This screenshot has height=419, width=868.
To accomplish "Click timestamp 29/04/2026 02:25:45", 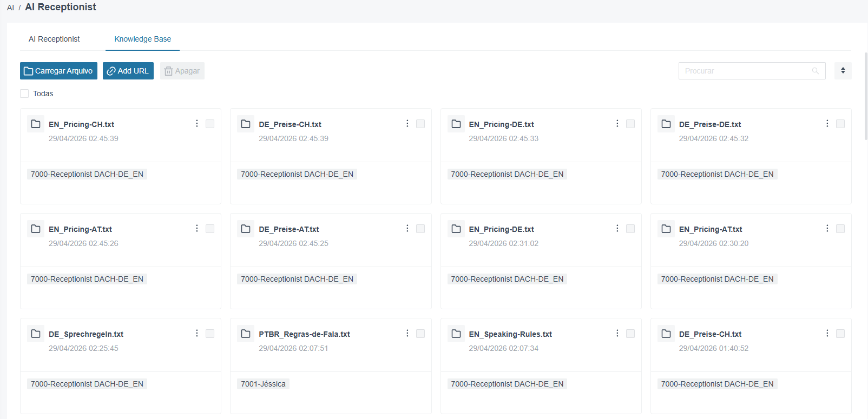I will click(83, 348).
